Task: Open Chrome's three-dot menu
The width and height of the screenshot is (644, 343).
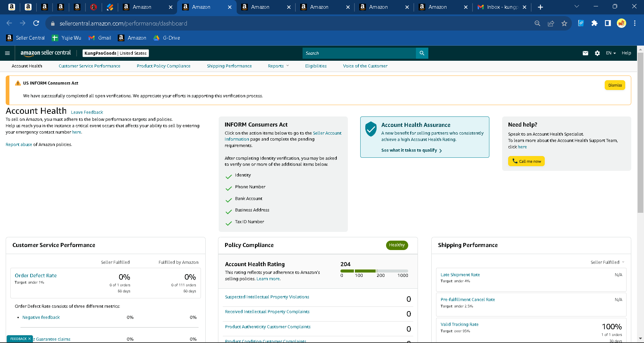Action: tap(635, 23)
